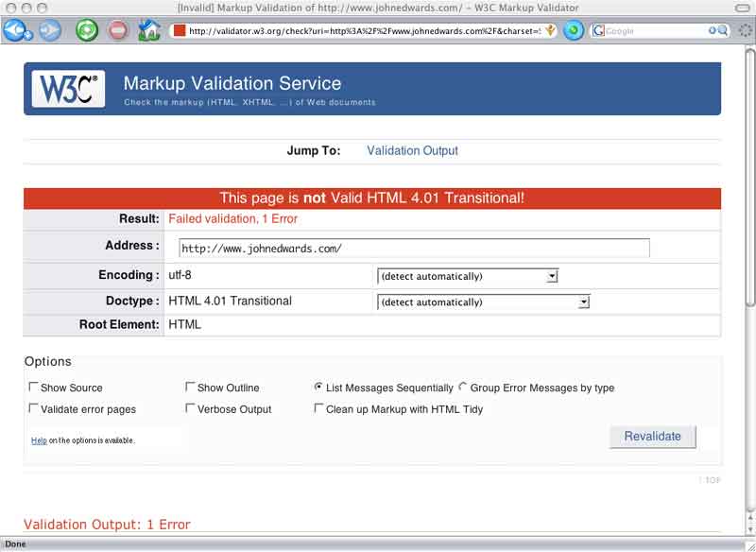Reload the page with green refresh icon
The width and height of the screenshot is (756, 552).
[x=87, y=30]
